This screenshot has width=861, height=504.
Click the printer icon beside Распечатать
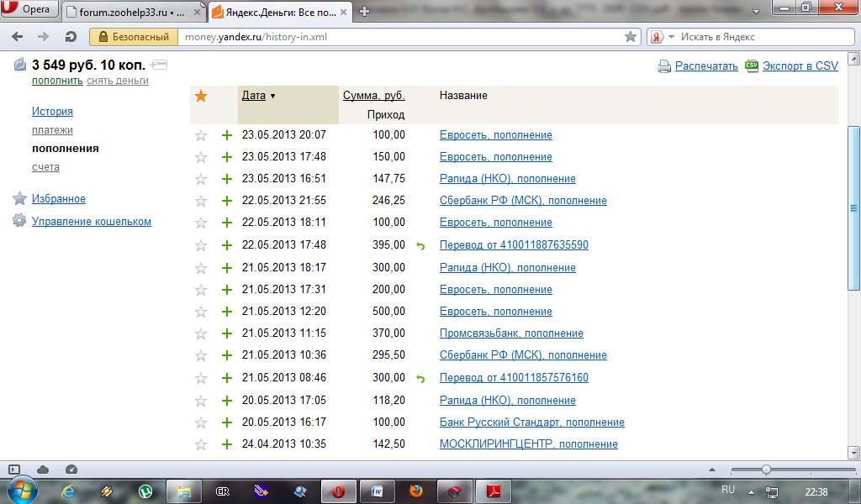point(664,66)
